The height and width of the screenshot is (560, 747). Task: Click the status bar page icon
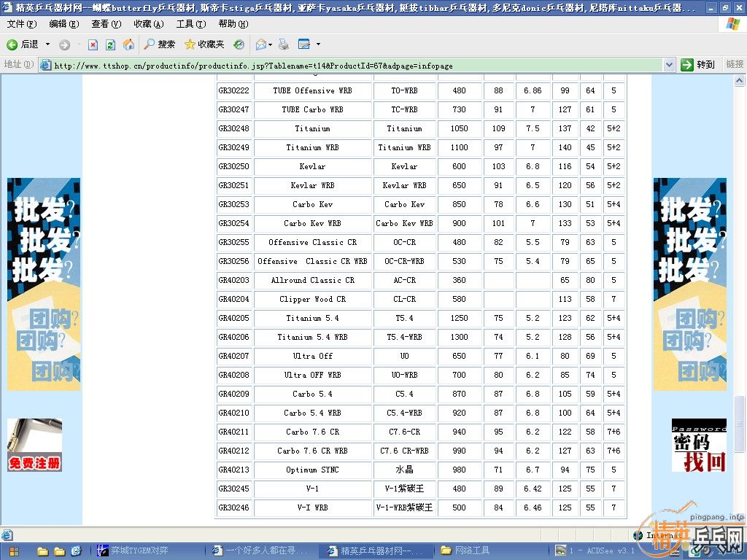(7, 534)
